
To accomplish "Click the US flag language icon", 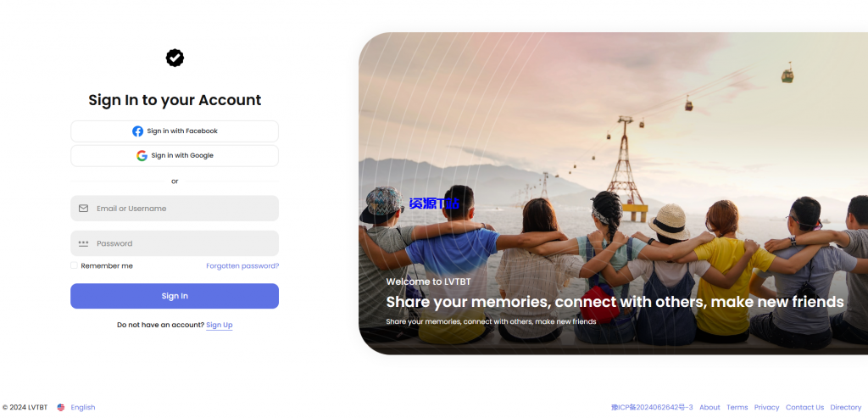I will tap(61, 408).
